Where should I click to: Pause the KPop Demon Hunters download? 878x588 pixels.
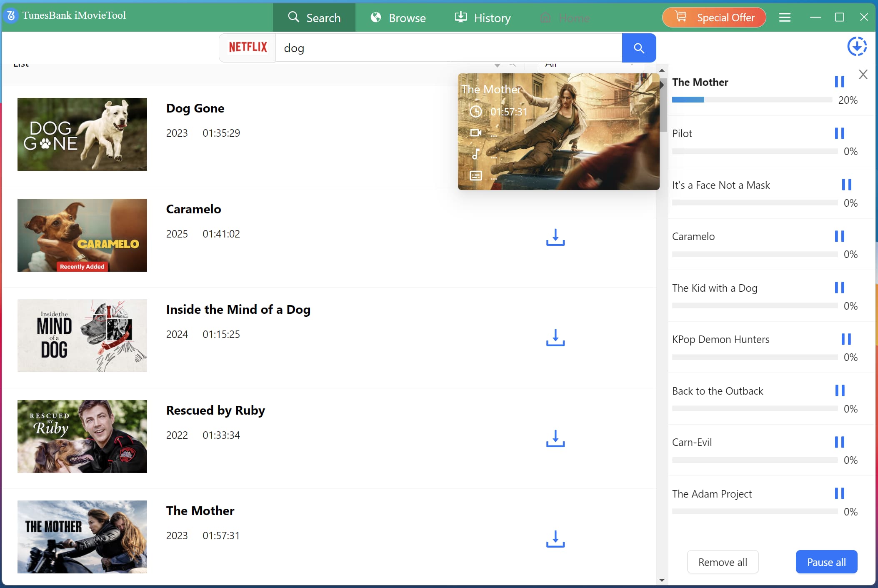847,339
